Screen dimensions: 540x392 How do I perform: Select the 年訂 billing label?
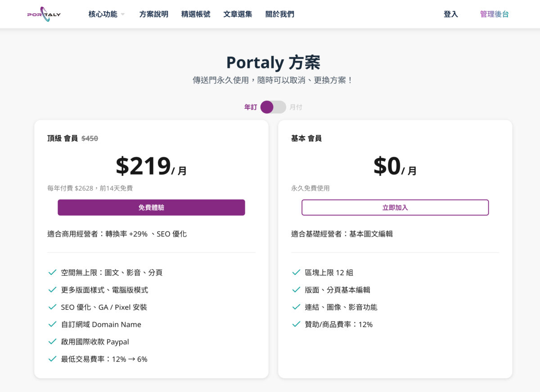point(251,107)
